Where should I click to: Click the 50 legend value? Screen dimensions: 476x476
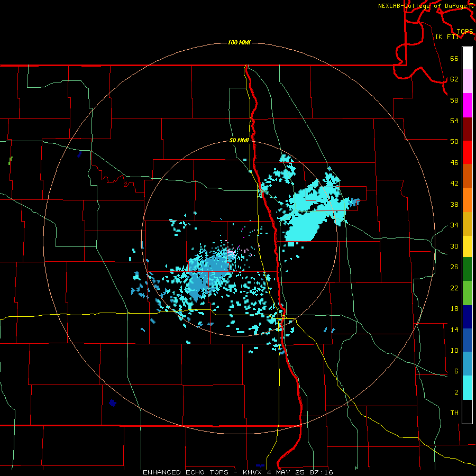click(x=454, y=141)
